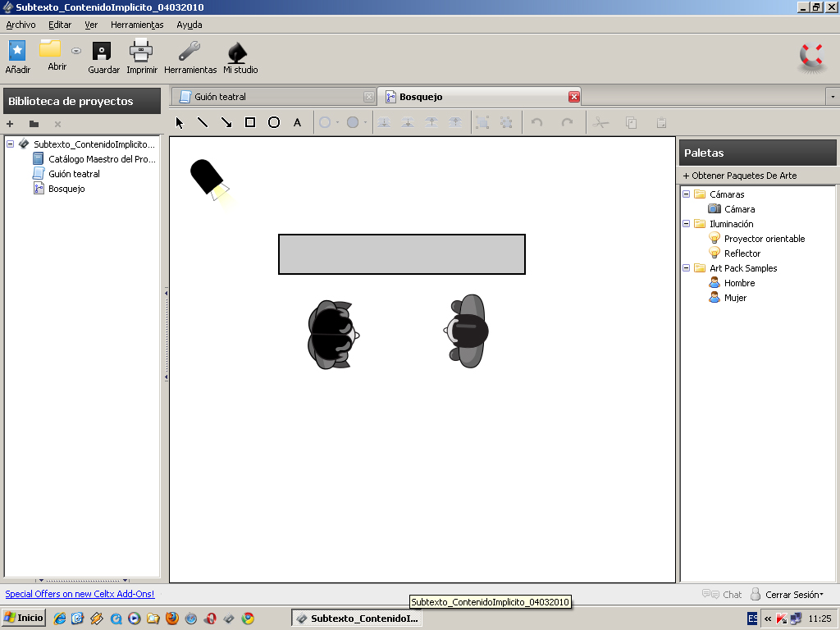Open the Windows Inicio start button
Viewport: 840px width, 630px height.
point(24,618)
